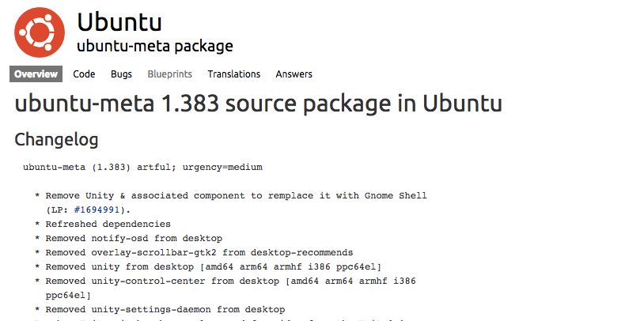
Task: Open the Answers tab
Action: 294,74
